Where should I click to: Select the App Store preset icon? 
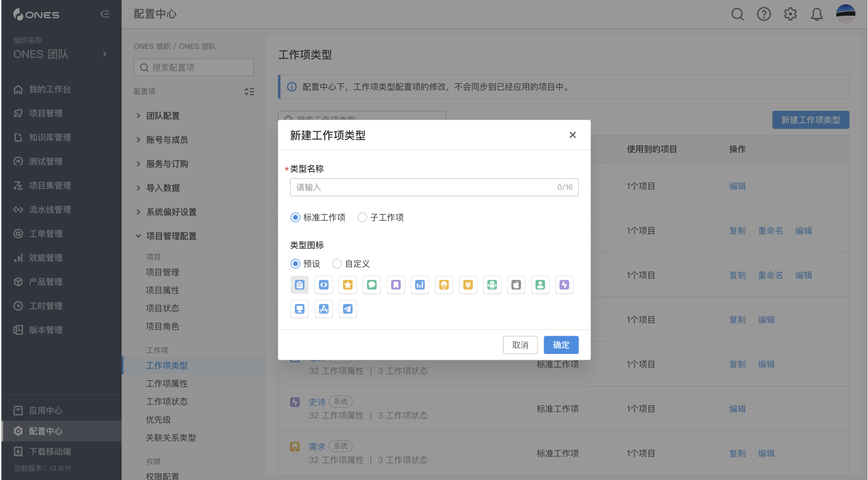coord(324,309)
